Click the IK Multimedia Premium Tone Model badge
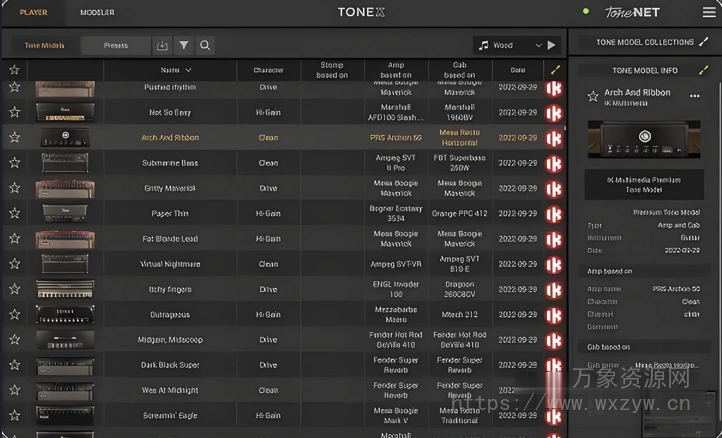This screenshot has height=438, width=722. click(x=644, y=184)
